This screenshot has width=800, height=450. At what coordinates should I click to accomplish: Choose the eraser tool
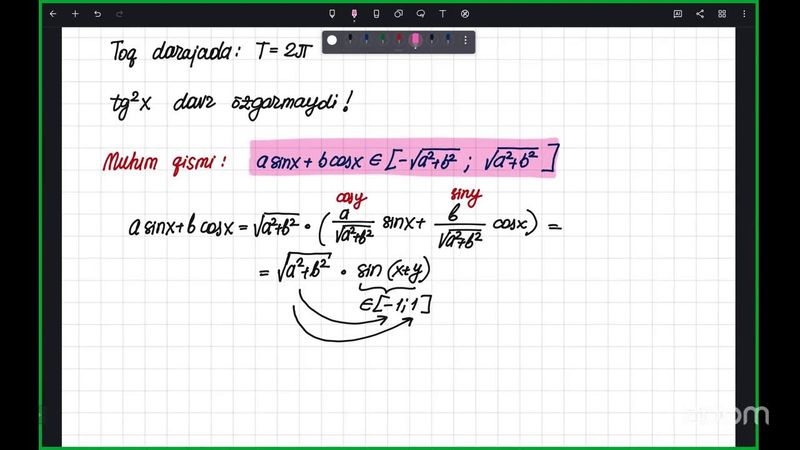(376, 14)
